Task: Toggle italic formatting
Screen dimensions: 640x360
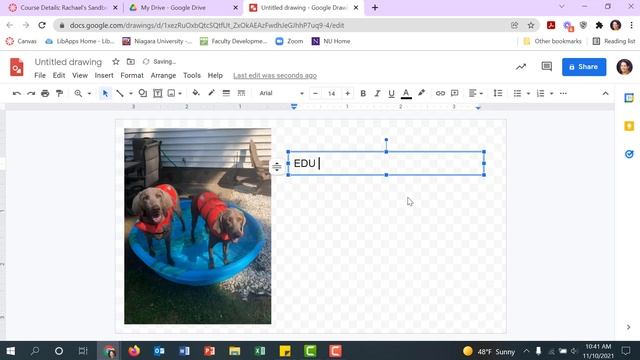Action: pyautogui.click(x=377, y=93)
